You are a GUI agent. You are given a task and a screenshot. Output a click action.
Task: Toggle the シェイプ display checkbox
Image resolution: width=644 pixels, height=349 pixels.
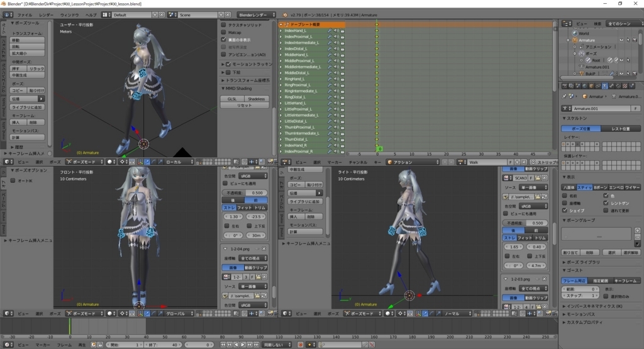click(565, 210)
